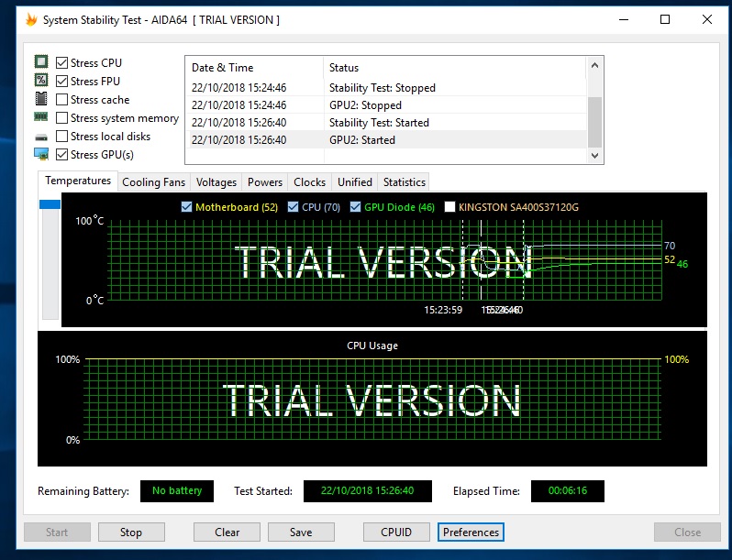The image size is (732, 560).
Task: Minimize the System Stability Test window
Action: [x=624, y=19]
